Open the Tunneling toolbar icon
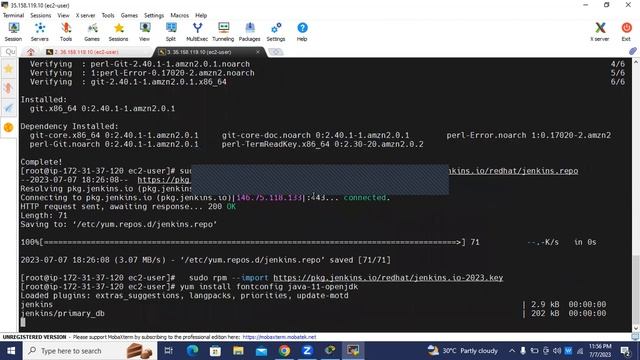 (223, 31)
